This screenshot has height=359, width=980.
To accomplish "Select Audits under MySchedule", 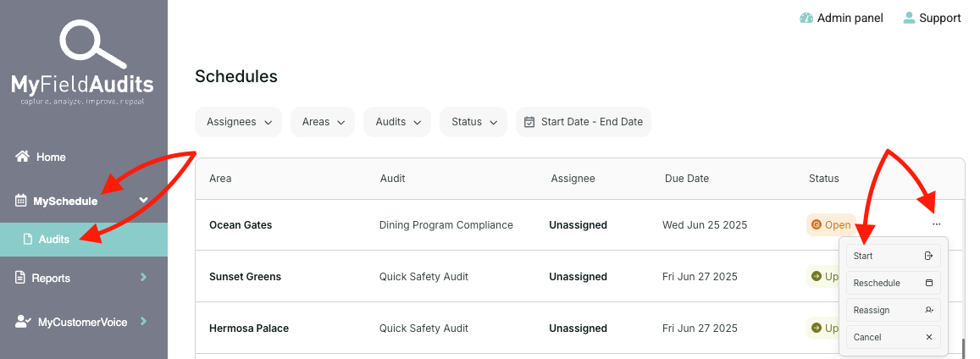I will coord(84,239).
